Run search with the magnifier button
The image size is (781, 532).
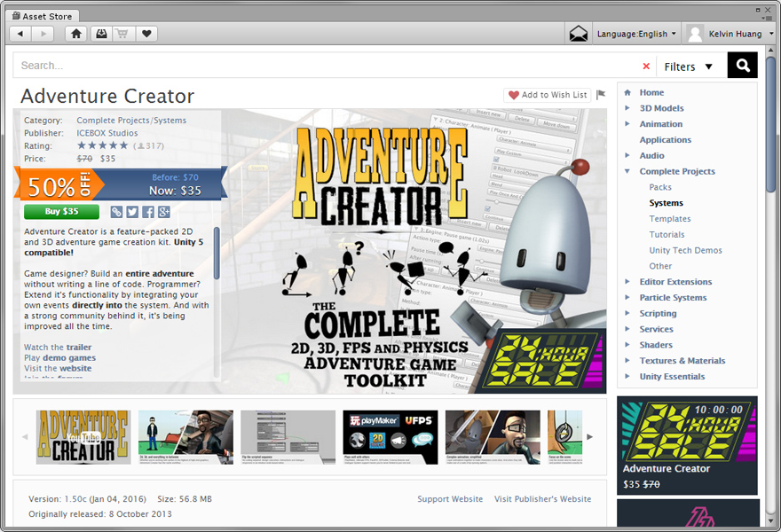click(x=742, y=66)
